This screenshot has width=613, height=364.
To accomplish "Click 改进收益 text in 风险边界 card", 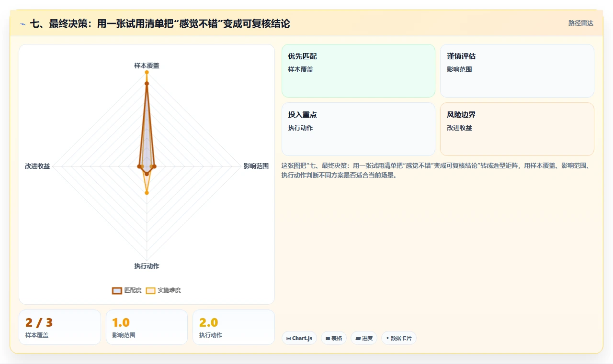I will (x=459, y=128).
